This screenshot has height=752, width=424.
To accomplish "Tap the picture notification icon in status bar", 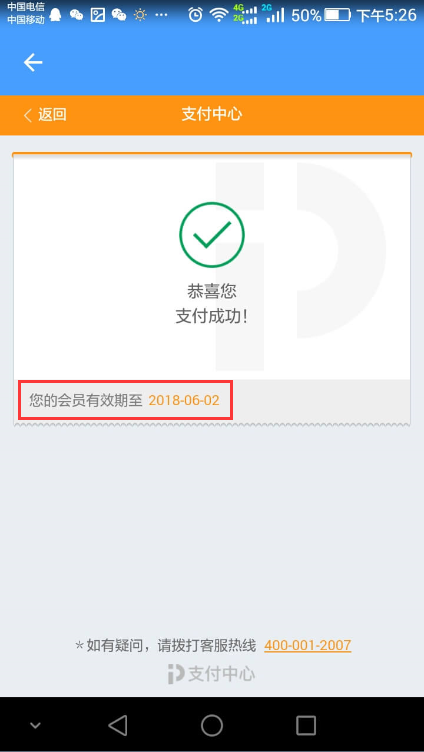I will [98, 15].
